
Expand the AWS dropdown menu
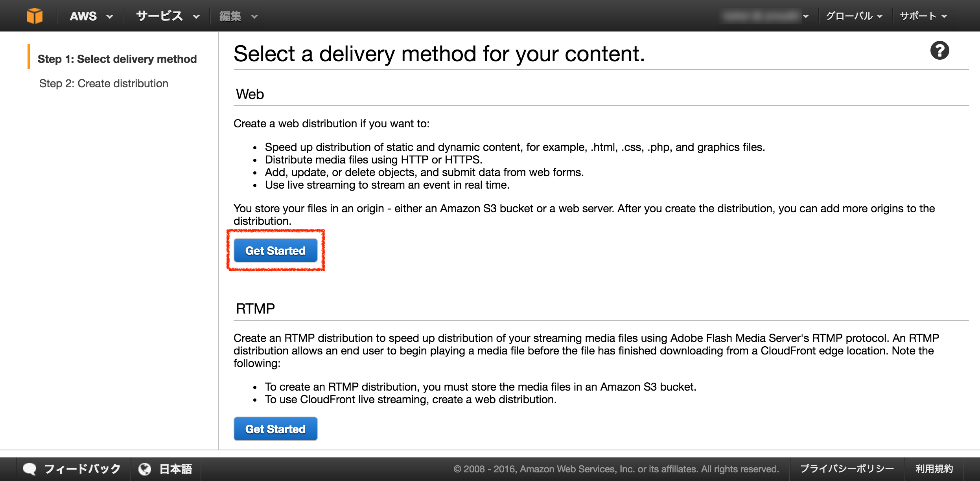tap(91, 16)
